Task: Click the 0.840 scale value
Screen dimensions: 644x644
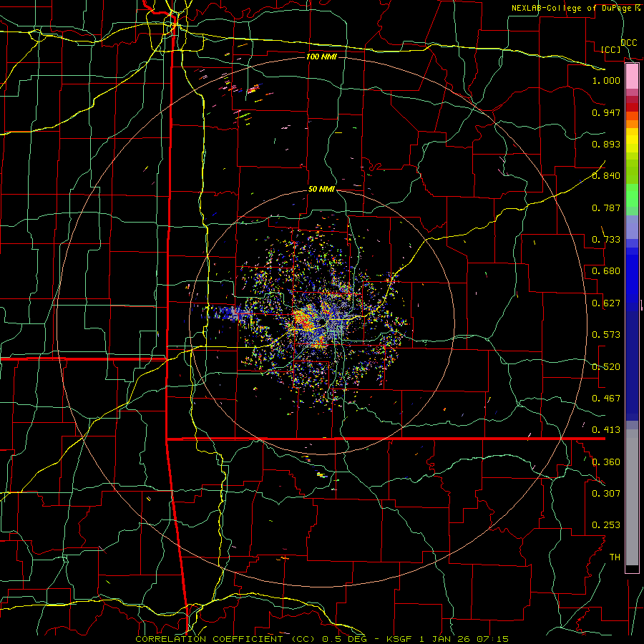Action: coord(606,175)
